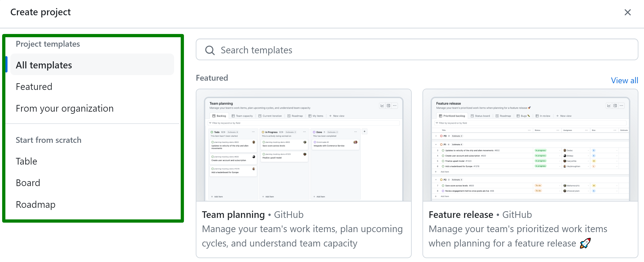Click the Search templates field
This screenshot has height=262, width=644.
[417, 49]
